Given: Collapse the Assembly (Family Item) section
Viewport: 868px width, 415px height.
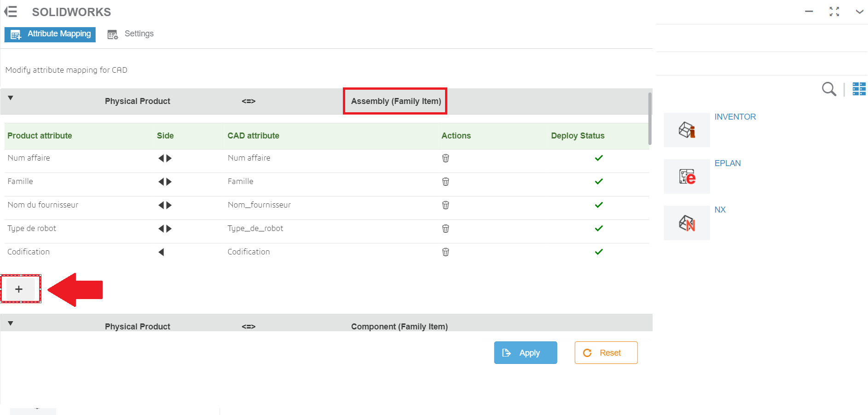Looking at the screenshot, I should (11, 98).
